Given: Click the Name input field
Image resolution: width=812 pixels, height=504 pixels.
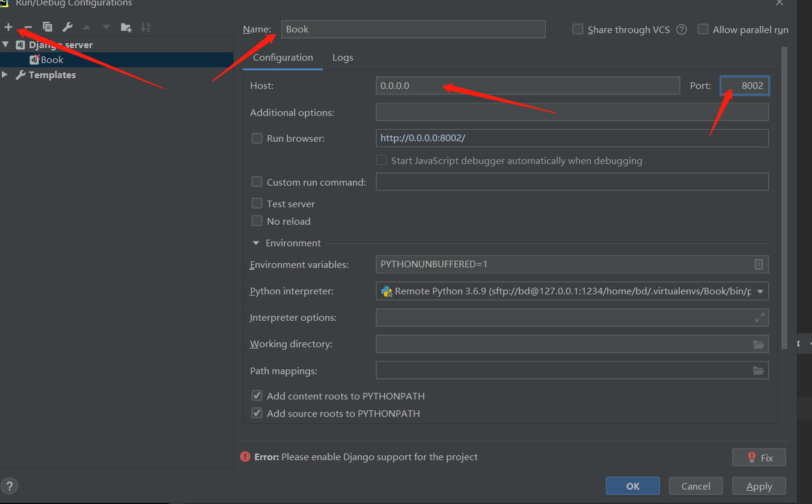Looking at the screenshot, I should click(x=413, y=29).
